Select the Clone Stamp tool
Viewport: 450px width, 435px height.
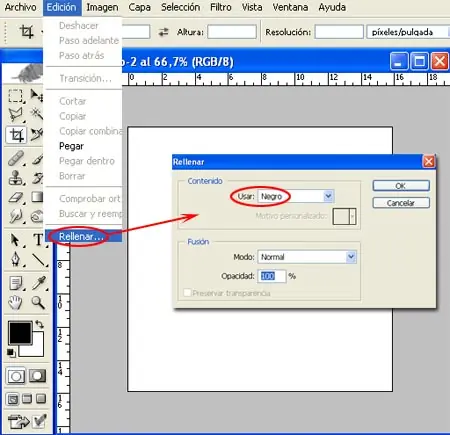pyautogui.click(x=15, y=178)
